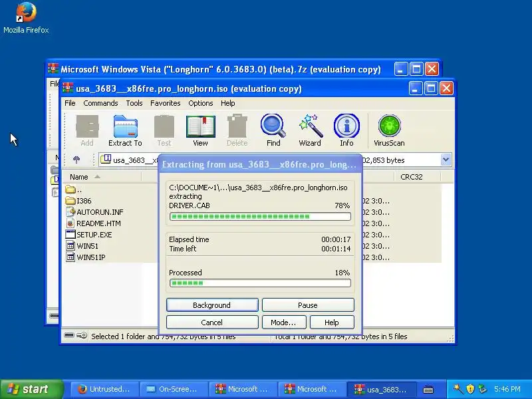Open the on-screen keyboard tray icon
Screen dimensions: 532x399
click(x=428, y=389)
